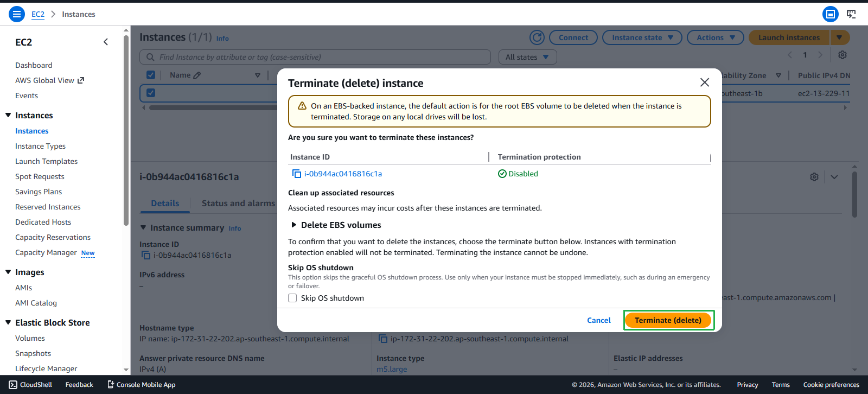Uncheck the selected instance row checkbox
The width and height of the screenshot is (868, 394).
151,93
